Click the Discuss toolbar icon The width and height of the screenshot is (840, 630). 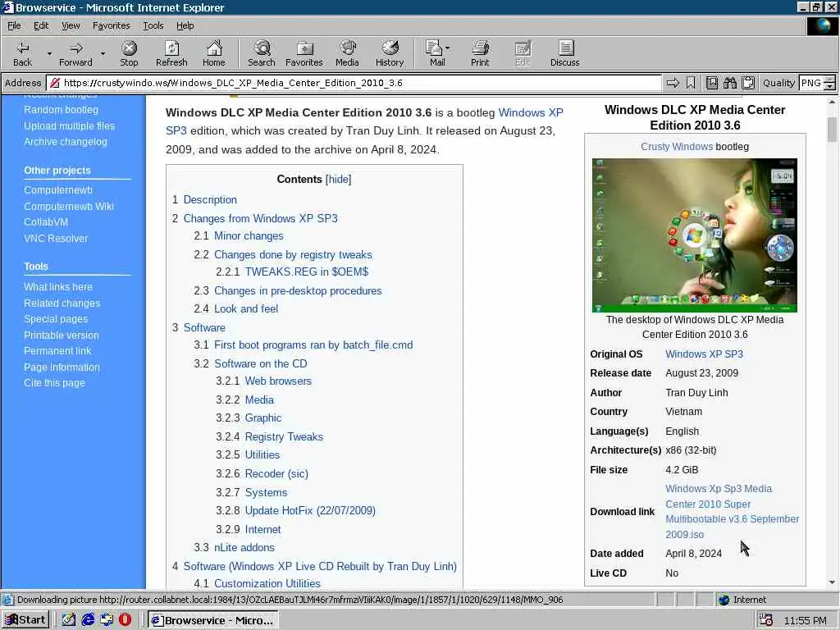(x=564, y=53)
